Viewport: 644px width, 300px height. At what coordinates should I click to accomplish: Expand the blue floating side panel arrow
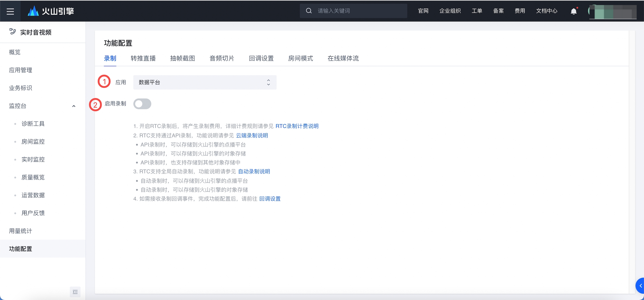coord(640,286)
